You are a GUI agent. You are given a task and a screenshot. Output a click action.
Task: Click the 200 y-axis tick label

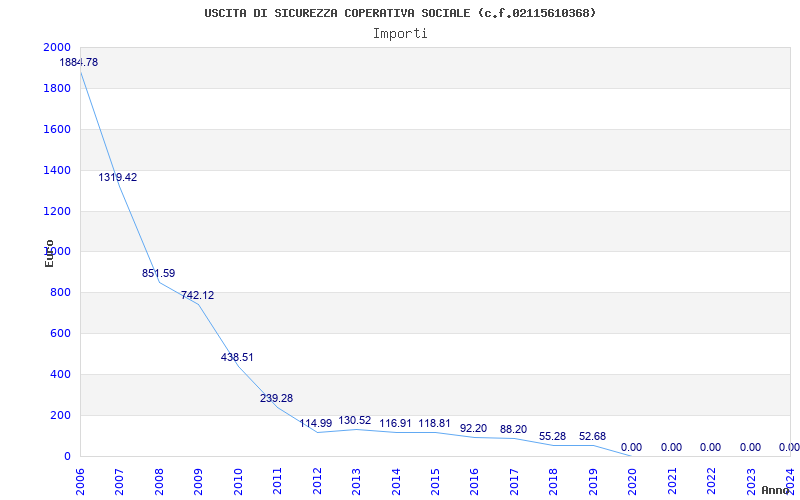click(x=60, y=415)
